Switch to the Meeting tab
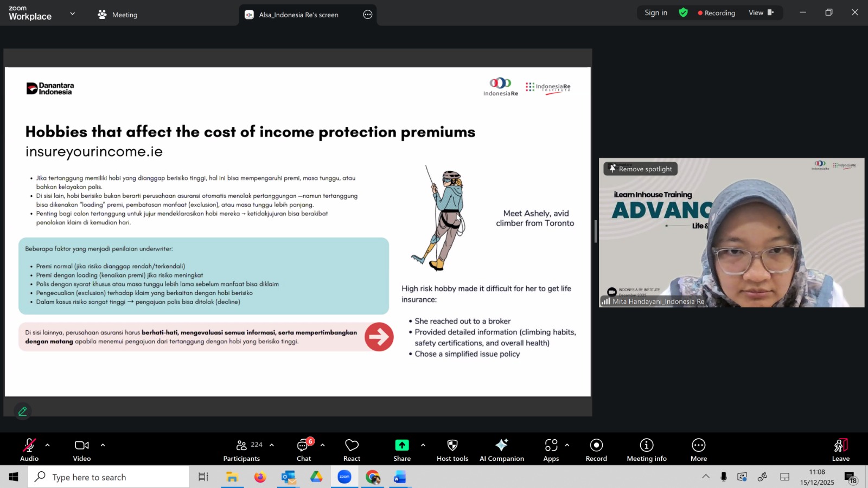 118,15
